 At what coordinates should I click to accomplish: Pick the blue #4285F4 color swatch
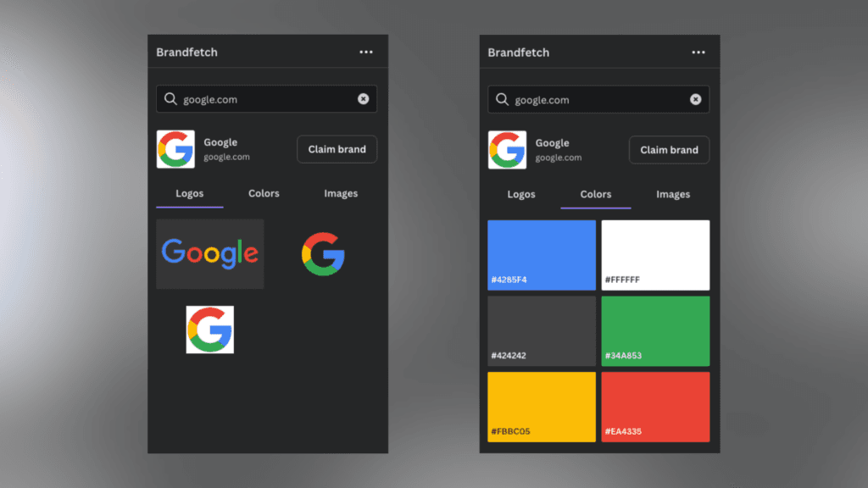point(542,255)
